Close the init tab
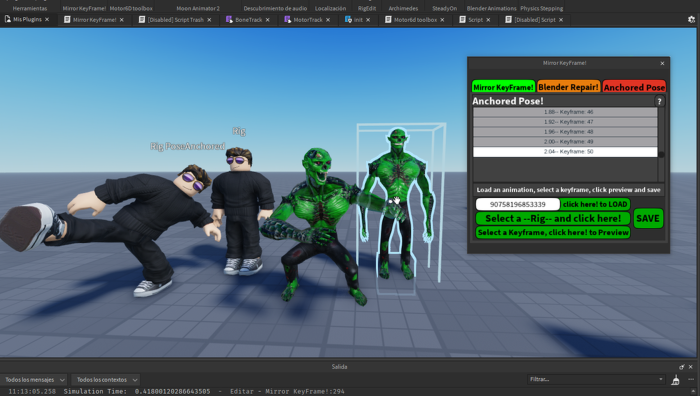Screen dimensions: 700x396 (x=368, y=20)
